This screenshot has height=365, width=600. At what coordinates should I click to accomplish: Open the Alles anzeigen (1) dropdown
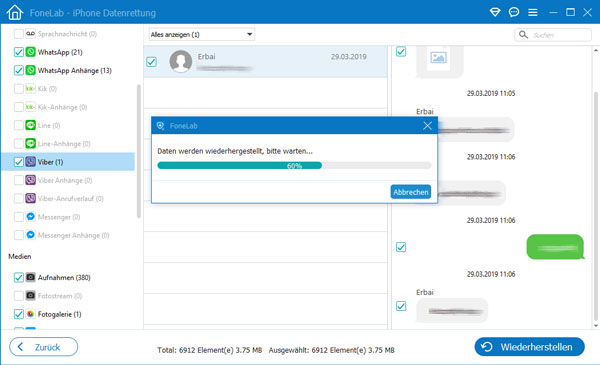click(x=202, y=34)
